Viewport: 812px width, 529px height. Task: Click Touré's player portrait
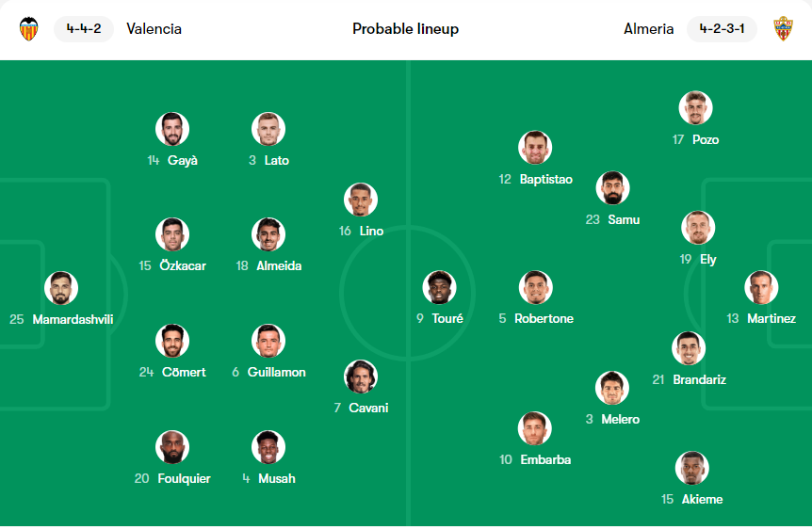(x=439, y=287)
